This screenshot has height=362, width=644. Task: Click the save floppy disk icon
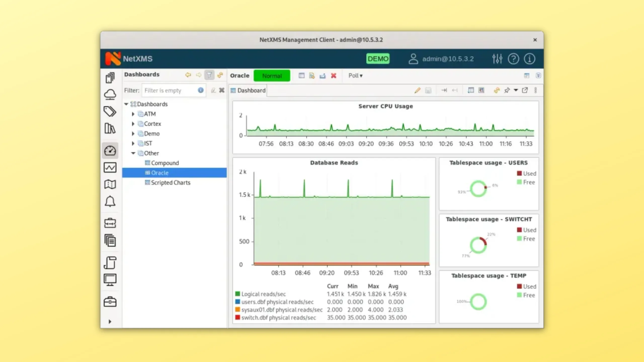coord(428,90)
